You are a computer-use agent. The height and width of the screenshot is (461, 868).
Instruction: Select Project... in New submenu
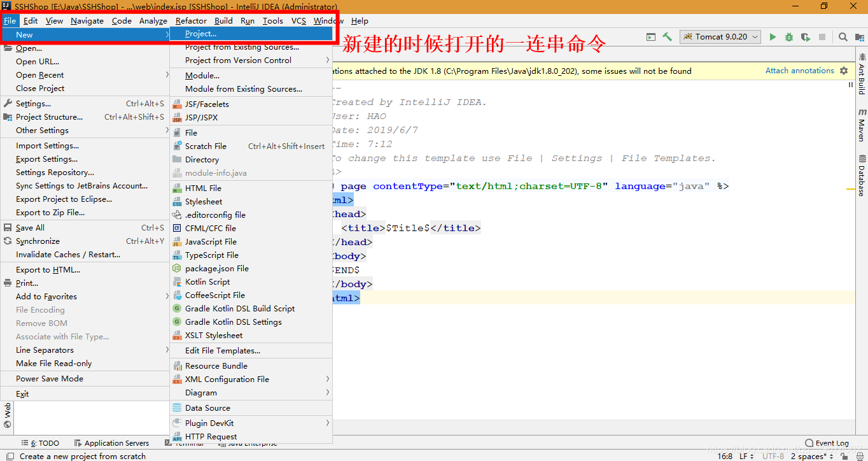251,34
